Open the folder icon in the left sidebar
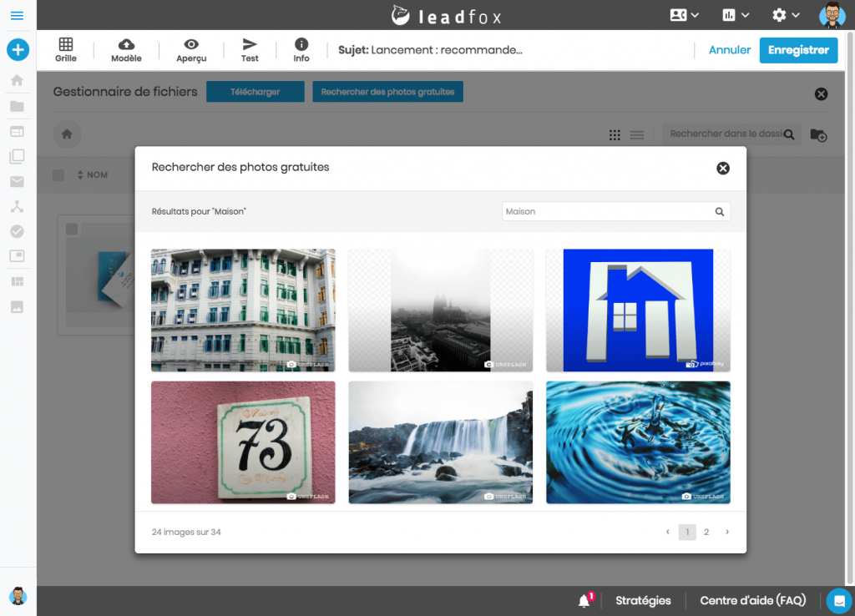The image size is (855, 616). click(17, 106)
